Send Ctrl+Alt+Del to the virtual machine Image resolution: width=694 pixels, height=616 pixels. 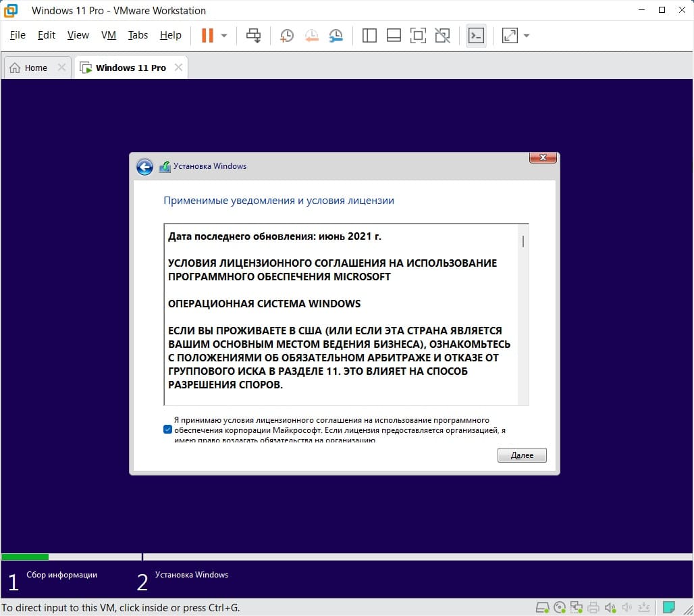click(x=254, y=35)
